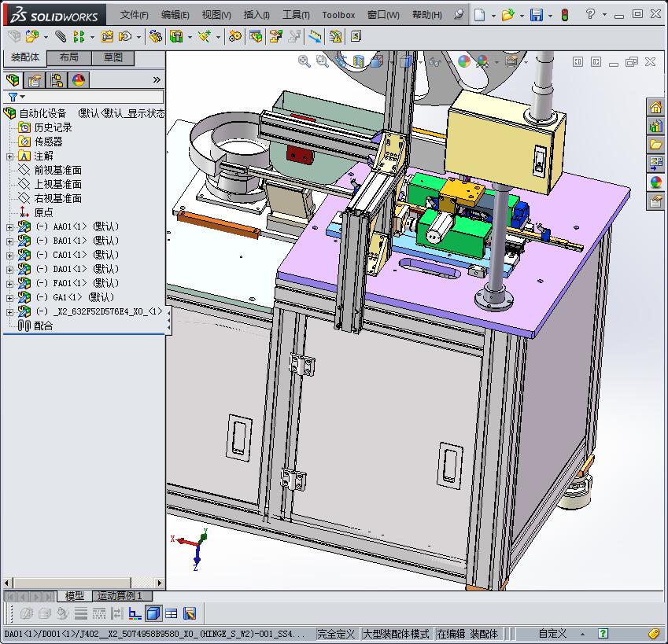Click the Show Hidden Components icon
The width and height of the screenshot is (668, 644).
(x=156, y=37)
